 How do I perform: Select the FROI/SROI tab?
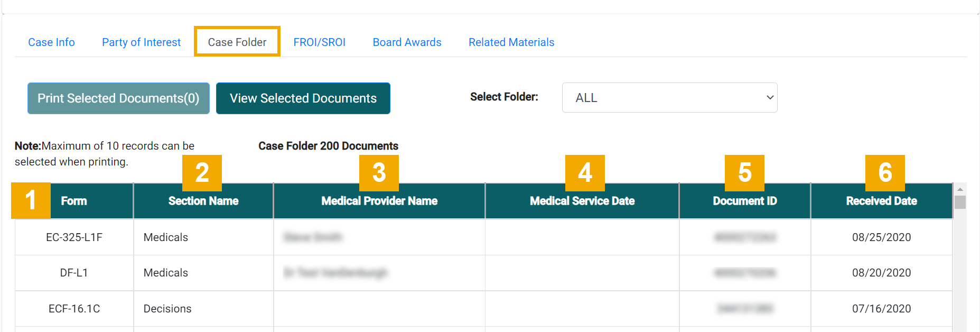[x=319, y=42]
